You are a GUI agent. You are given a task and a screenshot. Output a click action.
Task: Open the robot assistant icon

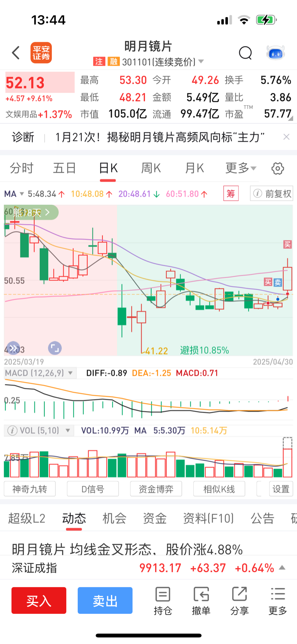[276, 53]
